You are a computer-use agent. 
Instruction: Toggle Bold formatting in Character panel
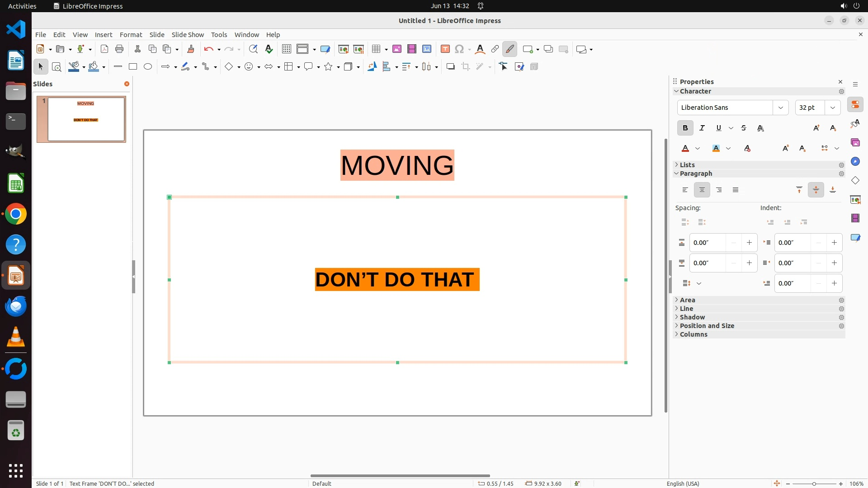685,128
